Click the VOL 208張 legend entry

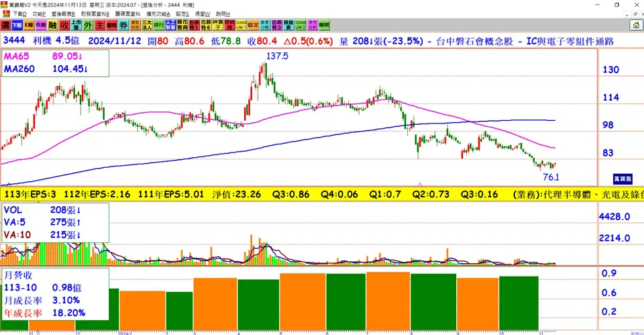tap(42, 210)
